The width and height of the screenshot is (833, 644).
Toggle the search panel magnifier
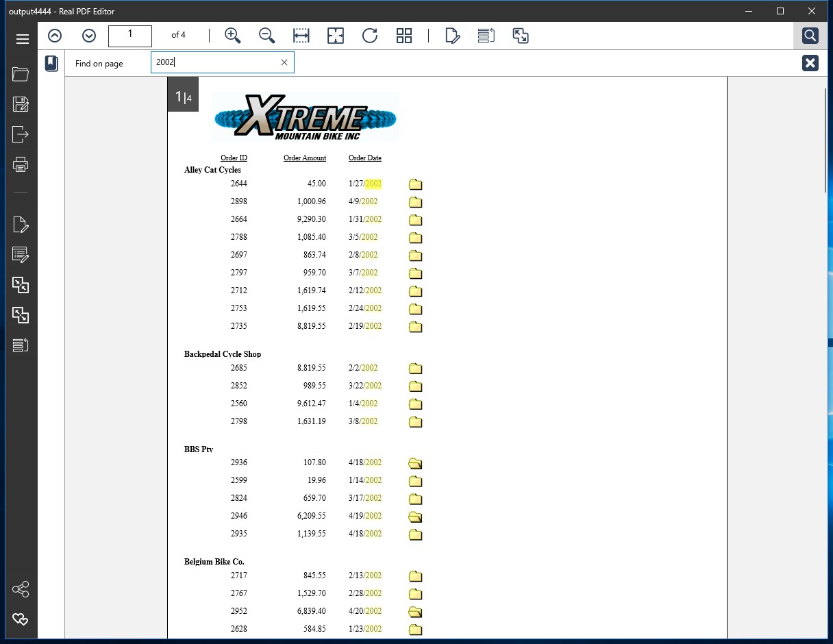[x=810, y=36]
